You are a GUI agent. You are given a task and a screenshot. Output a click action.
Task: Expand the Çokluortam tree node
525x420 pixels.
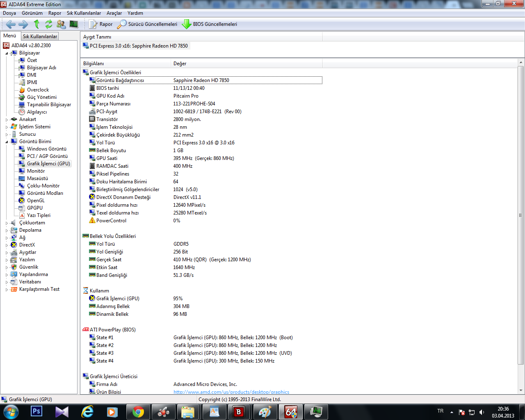point(7,223)
